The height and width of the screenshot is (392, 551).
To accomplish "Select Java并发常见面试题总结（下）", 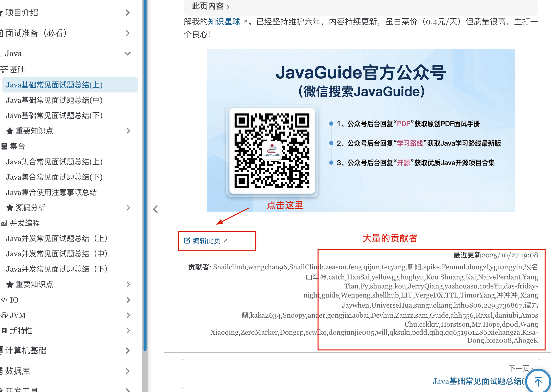I will [57, 269].
